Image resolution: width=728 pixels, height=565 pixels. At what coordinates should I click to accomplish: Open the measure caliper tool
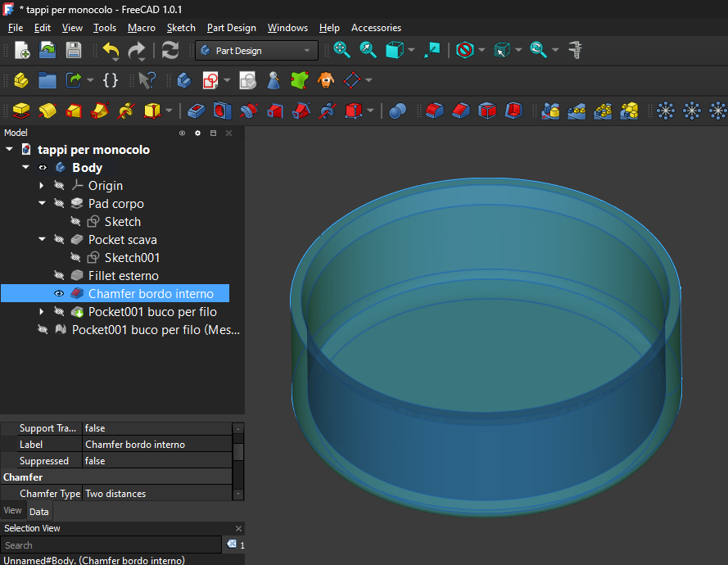[576, 50]
